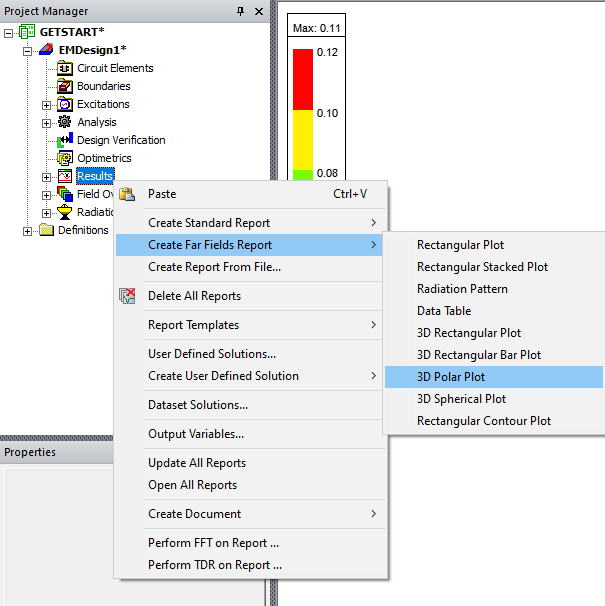
Task: Click the Project Manager panel title
Action: point(46,11)
